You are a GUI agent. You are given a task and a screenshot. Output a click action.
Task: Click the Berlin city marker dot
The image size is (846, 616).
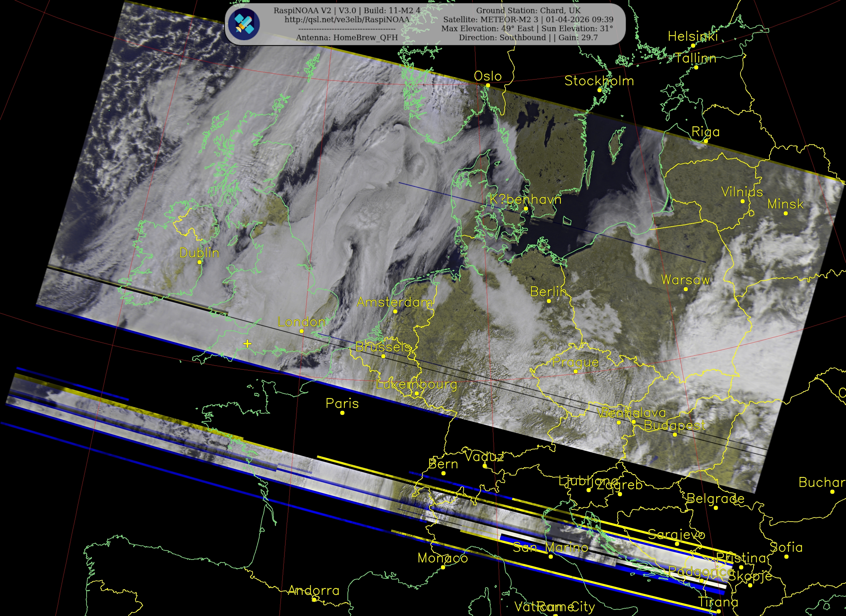549,301
